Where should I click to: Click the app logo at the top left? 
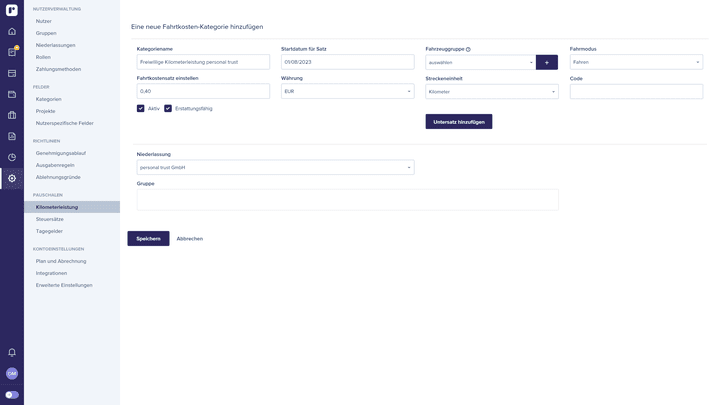[12, 10]
